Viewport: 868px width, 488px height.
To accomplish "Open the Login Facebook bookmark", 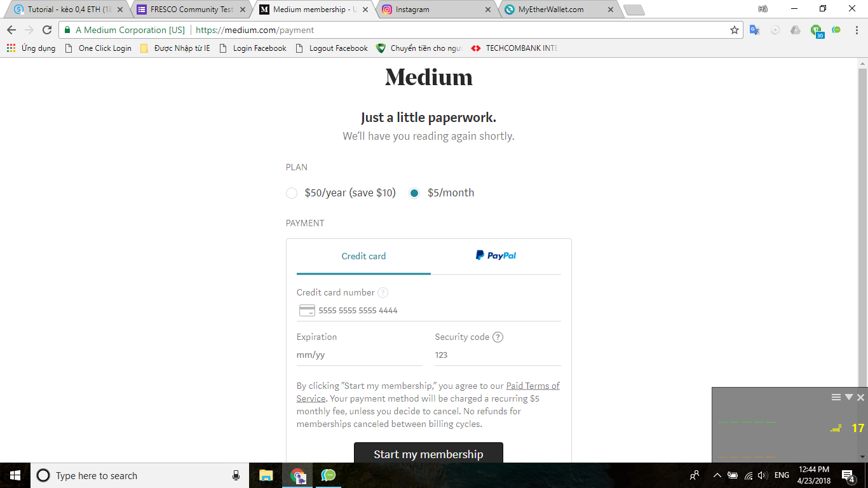I will tap(253, 48).
